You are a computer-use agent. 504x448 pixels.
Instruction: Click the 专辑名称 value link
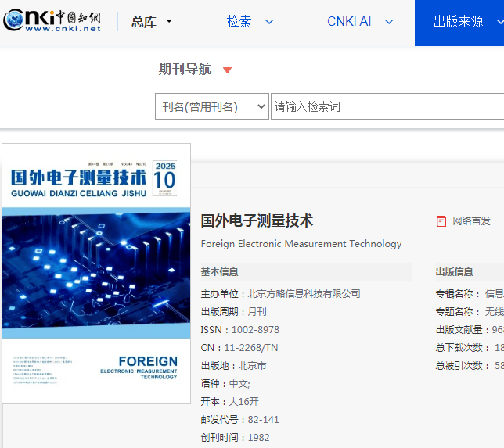click(494, 294)
